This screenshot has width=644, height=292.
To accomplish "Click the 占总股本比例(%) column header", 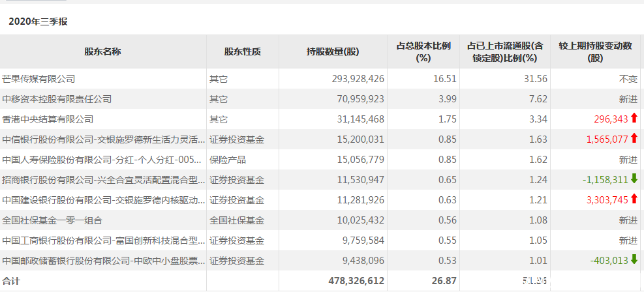I will click(x=423, y=51).
